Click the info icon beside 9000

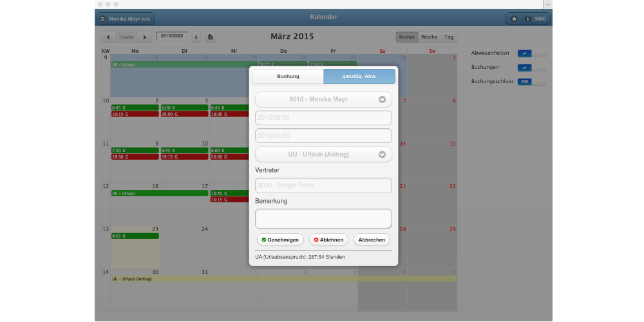(528, 19)
